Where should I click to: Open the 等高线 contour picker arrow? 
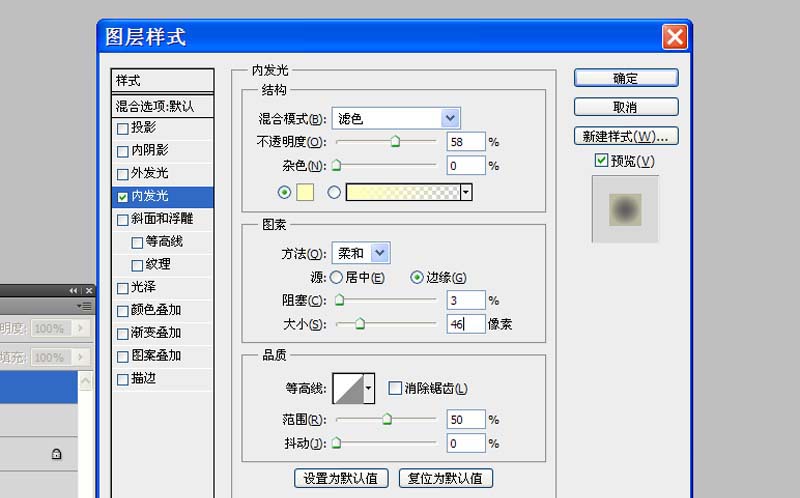(x=368, y=388)
